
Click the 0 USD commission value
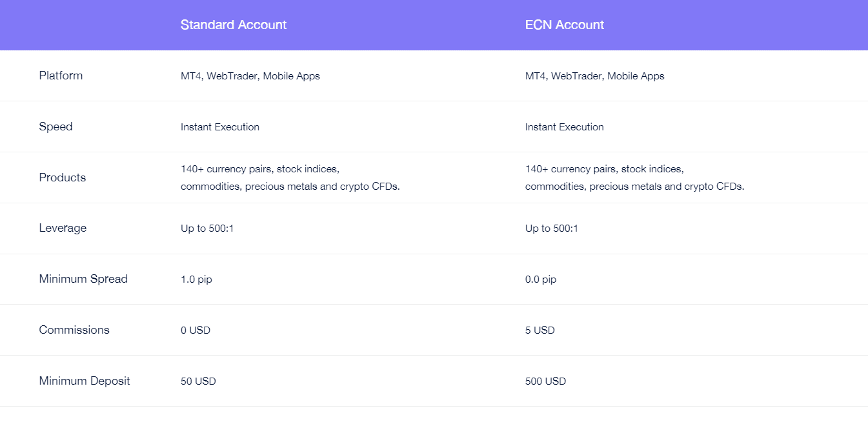(196, 330)
